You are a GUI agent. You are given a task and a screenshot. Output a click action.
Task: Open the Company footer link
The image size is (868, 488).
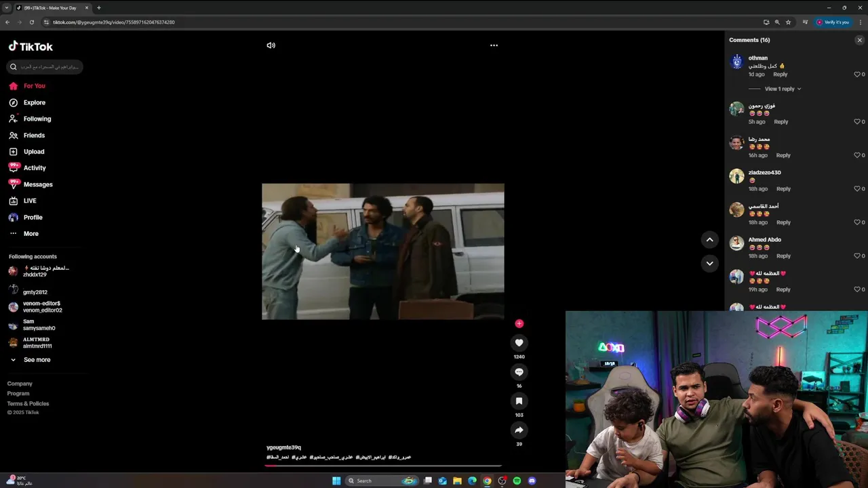[x=20, y=384]
